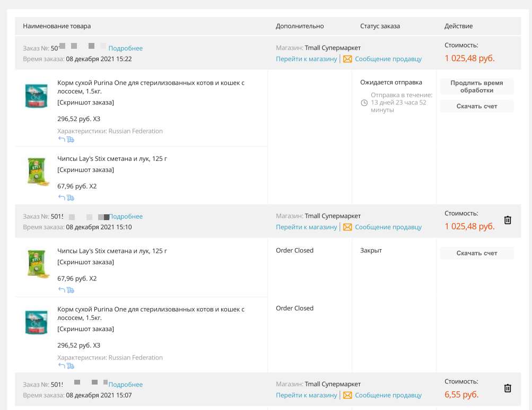Delete the 15:10 order with the trash icon
532x410 pixels.
click(508, 220)
